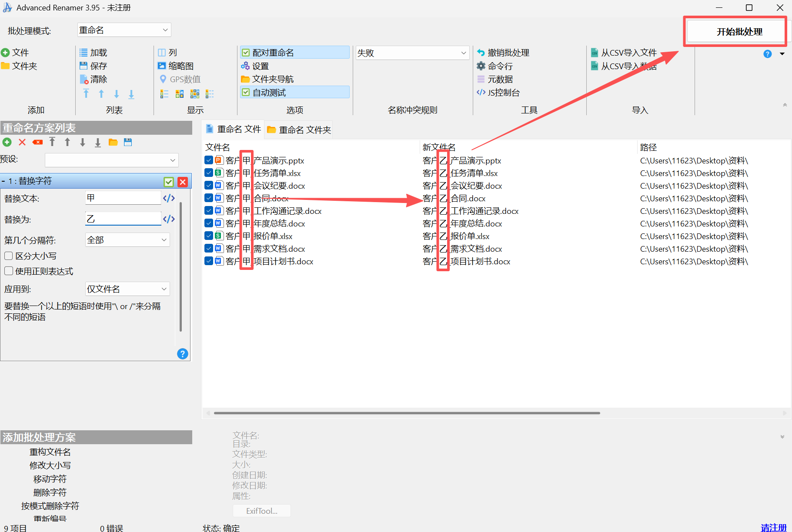792x532 pixels.
Task: Click the code tag icon beside 替换为
Action: pos(169,219)
